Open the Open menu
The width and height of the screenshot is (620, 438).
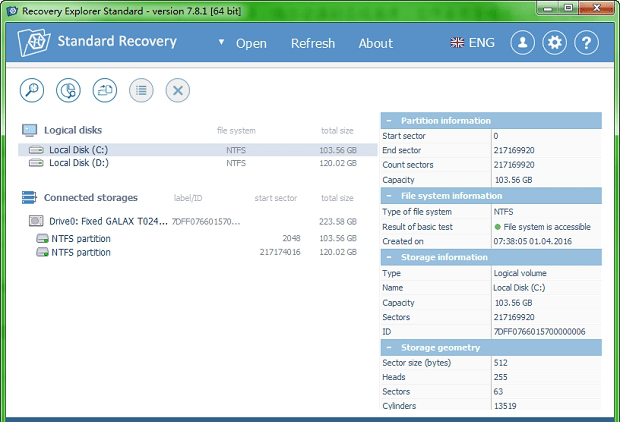point(251,43)
